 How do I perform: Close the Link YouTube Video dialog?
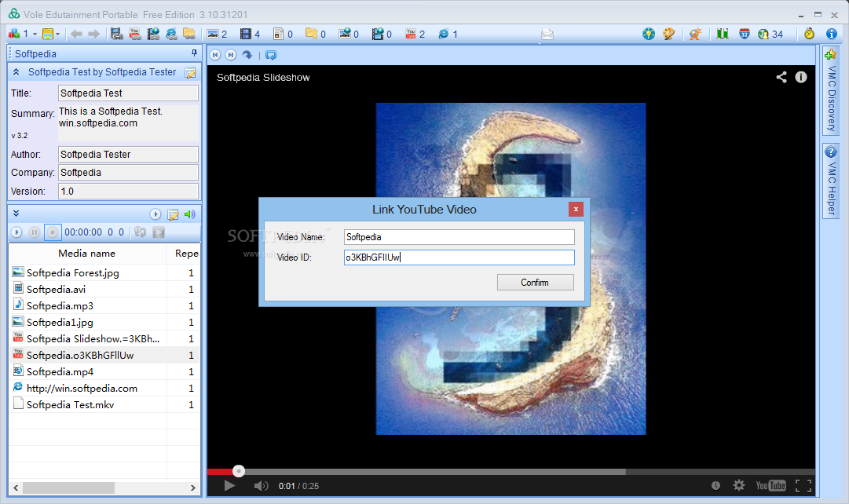(576, 209)
